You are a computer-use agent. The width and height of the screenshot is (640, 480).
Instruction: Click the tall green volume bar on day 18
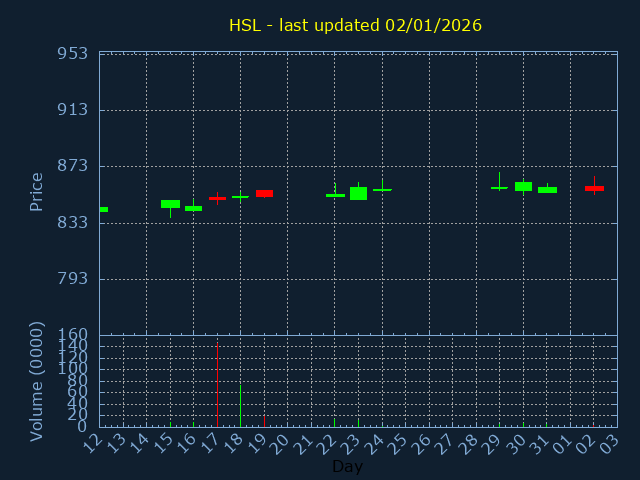240,405
